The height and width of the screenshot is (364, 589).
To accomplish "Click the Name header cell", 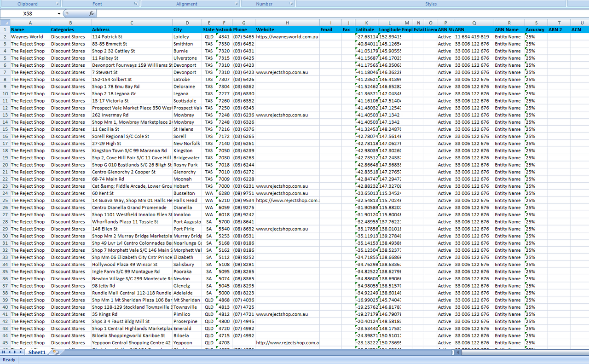I will [30, 29].
